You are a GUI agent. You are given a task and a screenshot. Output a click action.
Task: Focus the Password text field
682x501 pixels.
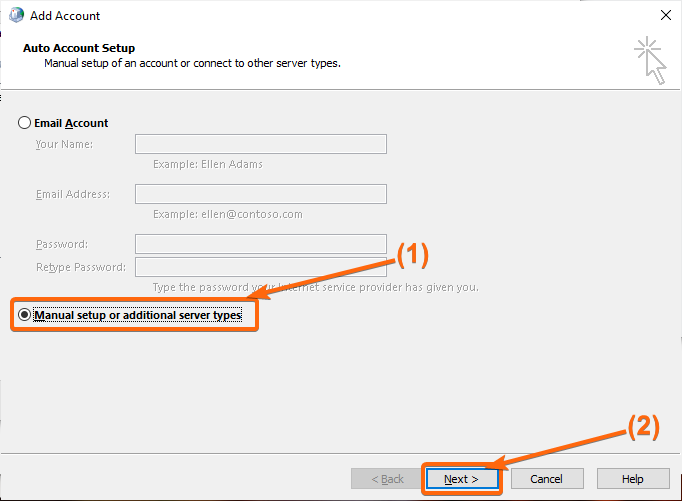261,244
